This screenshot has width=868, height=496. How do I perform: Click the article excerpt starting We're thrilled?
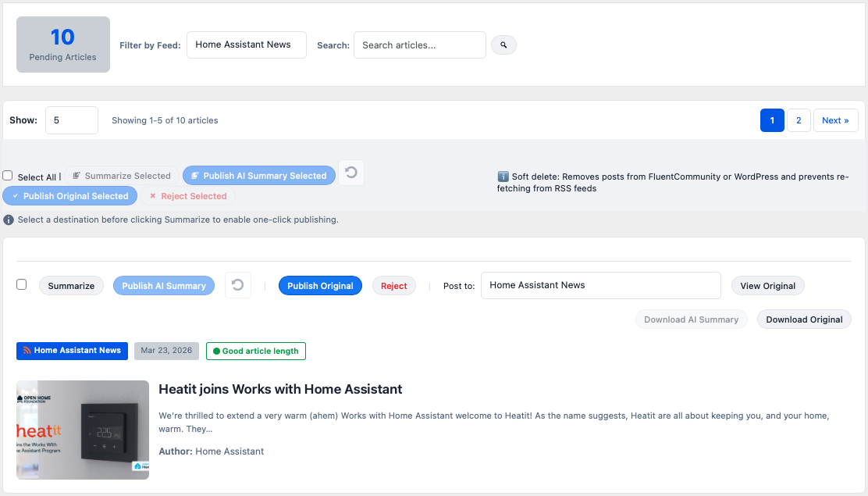[494, 423]
